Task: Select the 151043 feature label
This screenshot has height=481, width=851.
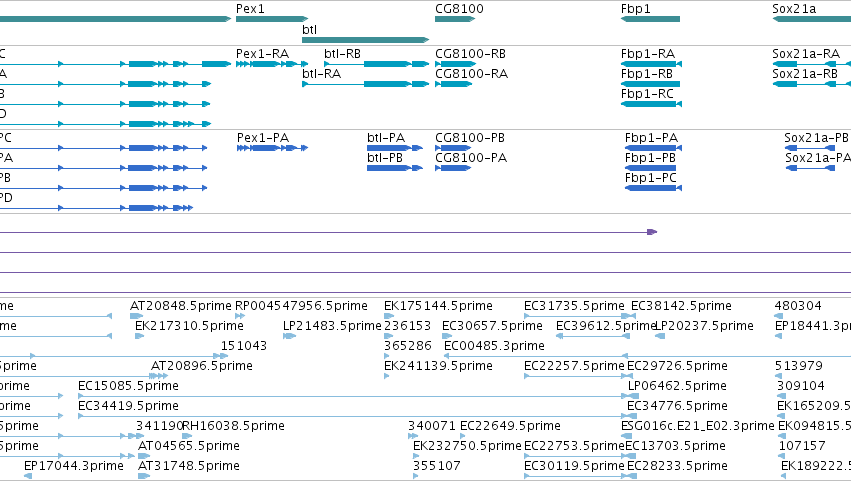Action: coord(244,346)
